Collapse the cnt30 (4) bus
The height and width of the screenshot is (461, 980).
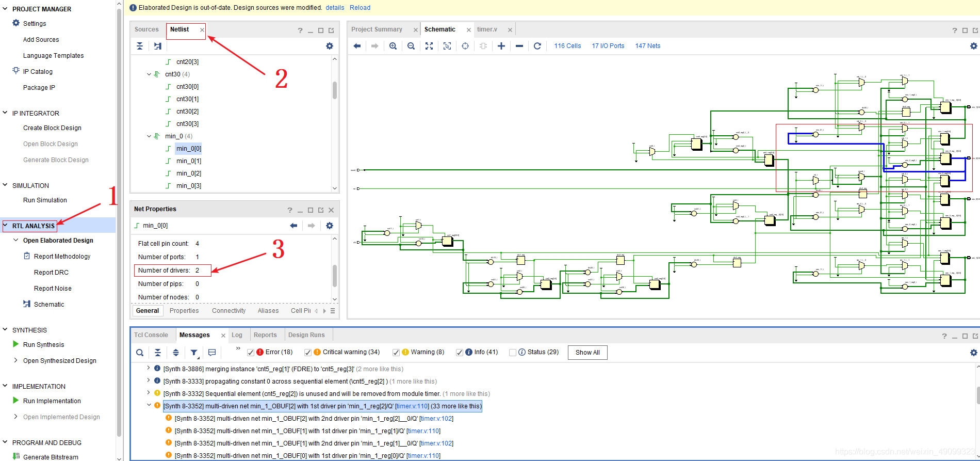(x=149, y=74)
